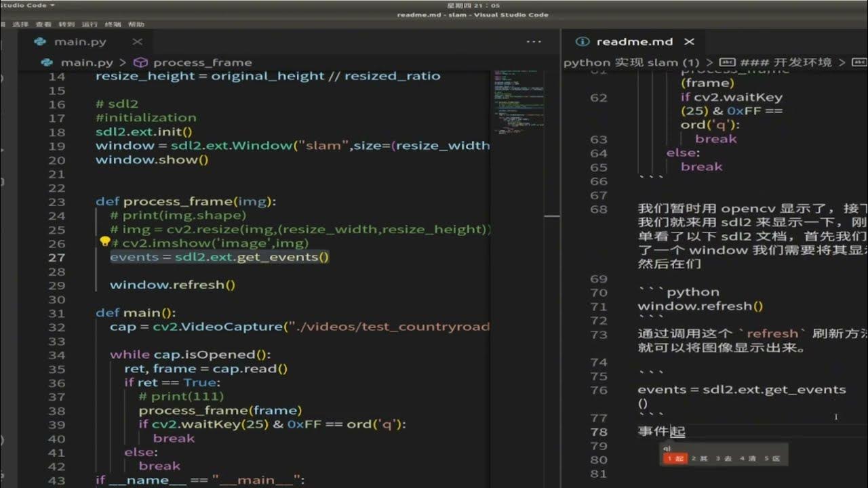Click 'def main():' line
868x488 pixels.
point(136,312)
